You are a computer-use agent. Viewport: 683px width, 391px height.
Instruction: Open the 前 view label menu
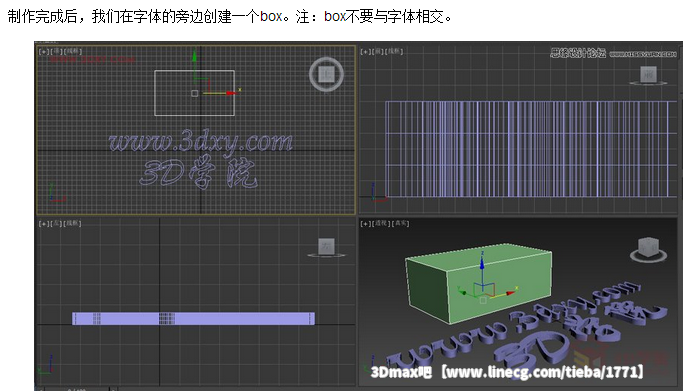[x=378, y=51]
